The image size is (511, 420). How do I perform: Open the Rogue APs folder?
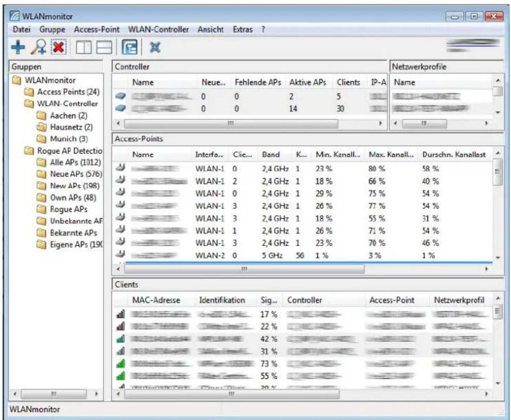(62, 209)
